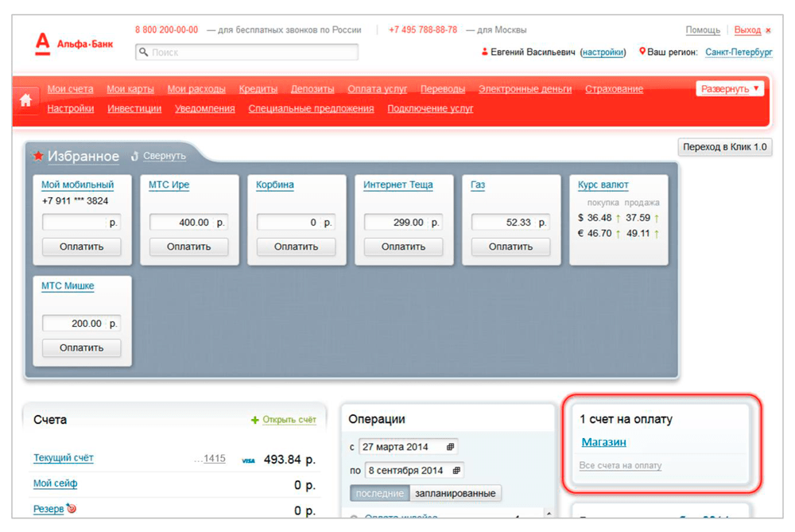Open user настройки link
Viewport: 795px width, 532px height.
point(603,52)
